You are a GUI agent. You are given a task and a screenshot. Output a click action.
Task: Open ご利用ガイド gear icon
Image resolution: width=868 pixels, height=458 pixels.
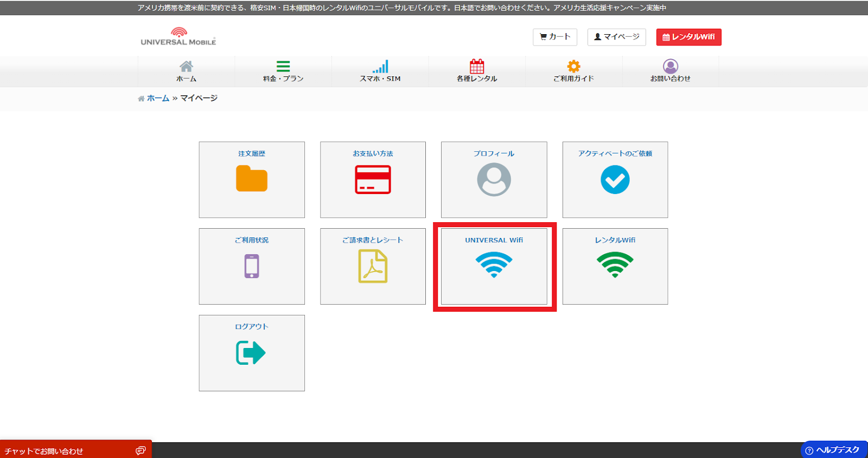[x=573, y=66]
